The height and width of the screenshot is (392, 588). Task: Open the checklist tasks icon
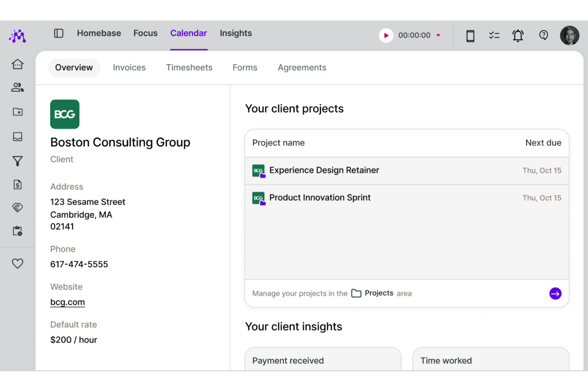click(494, 36)
